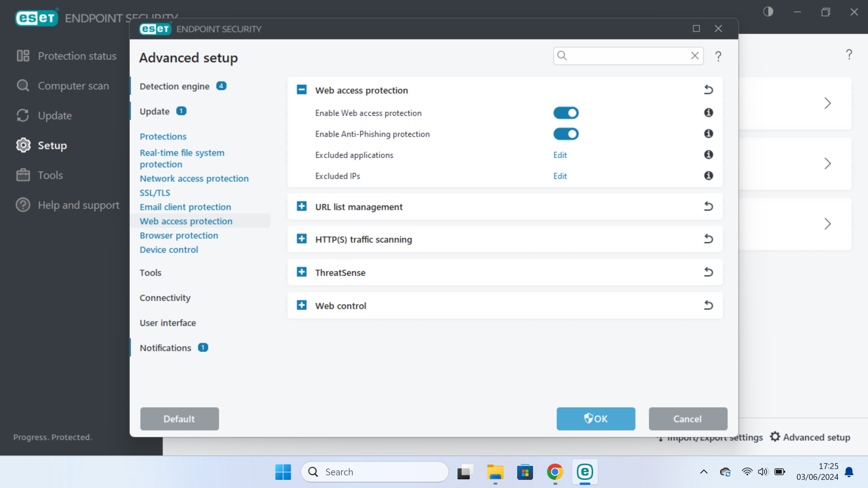Toggle Enable Anti-Phishing protection switch

(x=566, y=134)
